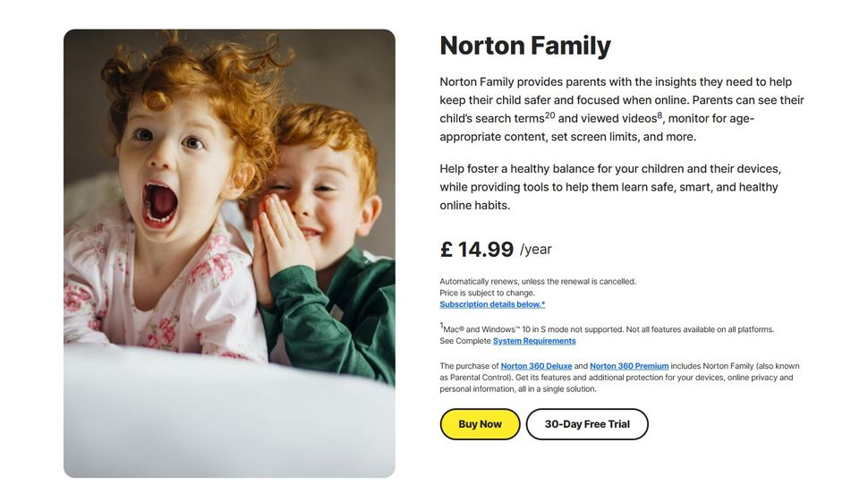868x502 pixels.
Task: Click the Price is subject to change line
Action: pyautogui.click(x=487, y=293)
